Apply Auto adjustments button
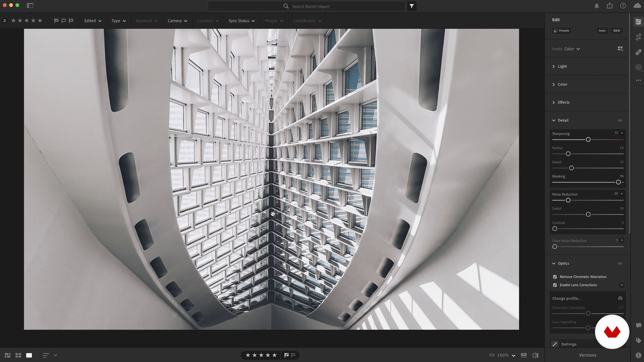The height and width of the screenshot is (362, 644). [602, 31]
